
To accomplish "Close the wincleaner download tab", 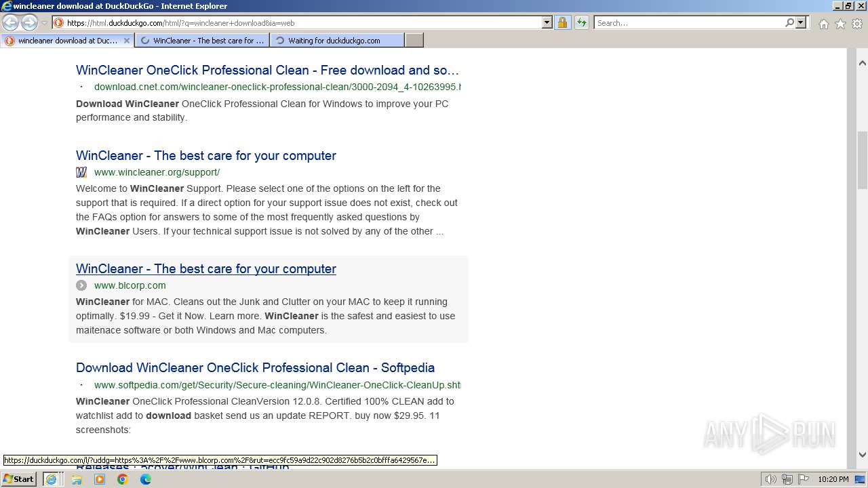I will [x=126, y=41].
